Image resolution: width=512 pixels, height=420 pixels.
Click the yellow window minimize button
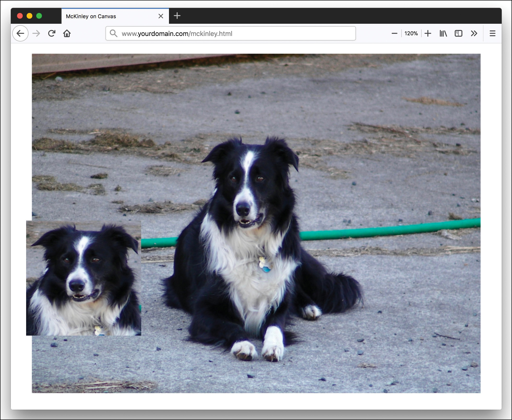[x=29, y=16]
